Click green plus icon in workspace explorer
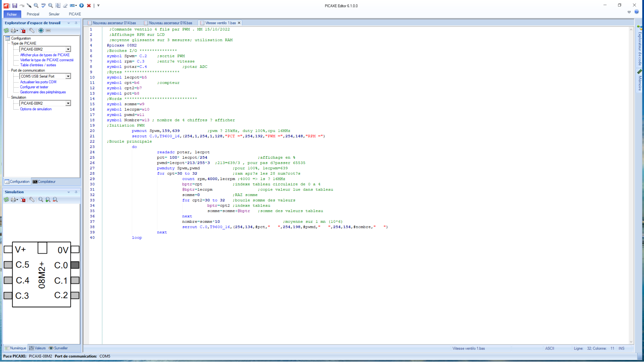The image size is (644, 362). pos(41,30)
